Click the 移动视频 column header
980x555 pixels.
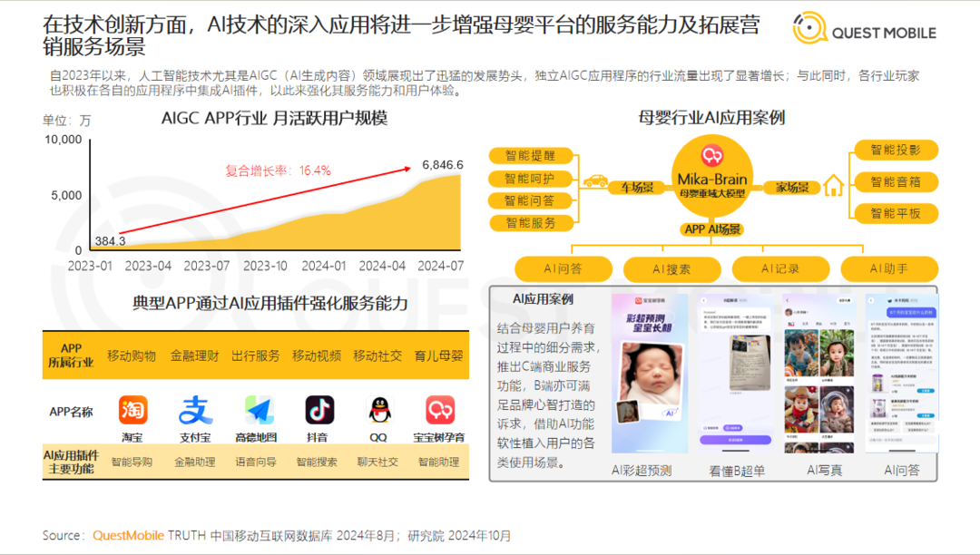click(317, 355)
